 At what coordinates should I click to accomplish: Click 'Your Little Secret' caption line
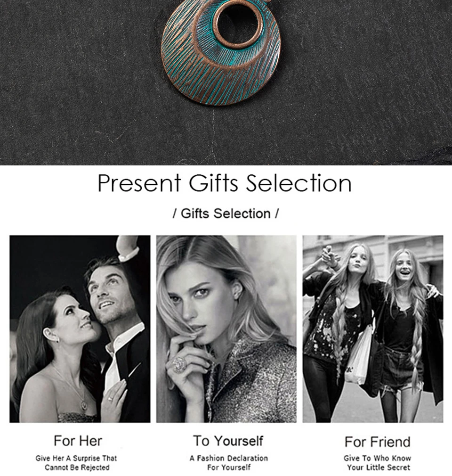[x=379, y=467]
